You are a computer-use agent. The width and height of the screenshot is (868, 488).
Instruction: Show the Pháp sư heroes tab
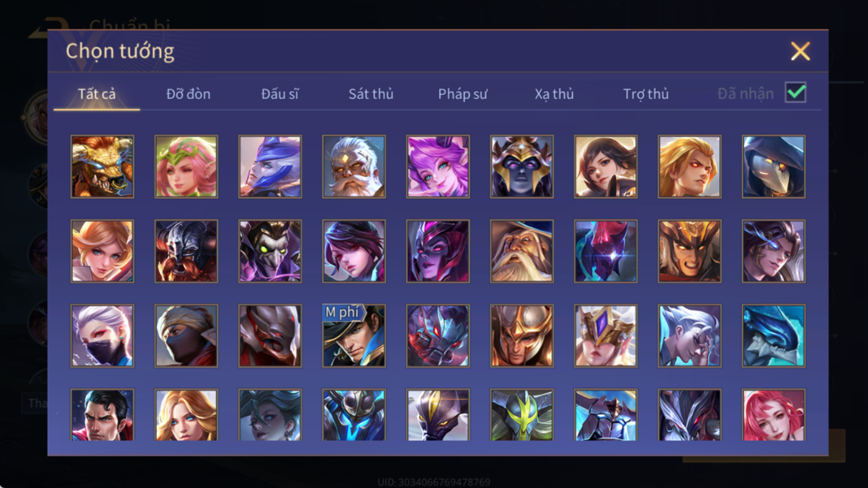tap(463, 94)
